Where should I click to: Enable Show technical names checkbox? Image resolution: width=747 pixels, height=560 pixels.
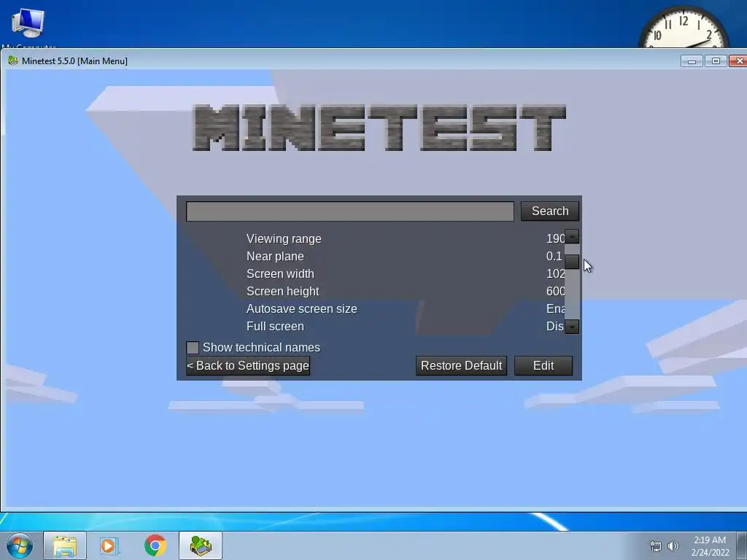point(193,348)
